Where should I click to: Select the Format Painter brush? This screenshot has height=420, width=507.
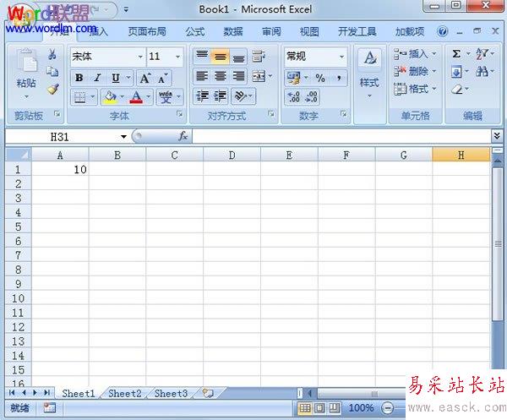tap(52, 89)
